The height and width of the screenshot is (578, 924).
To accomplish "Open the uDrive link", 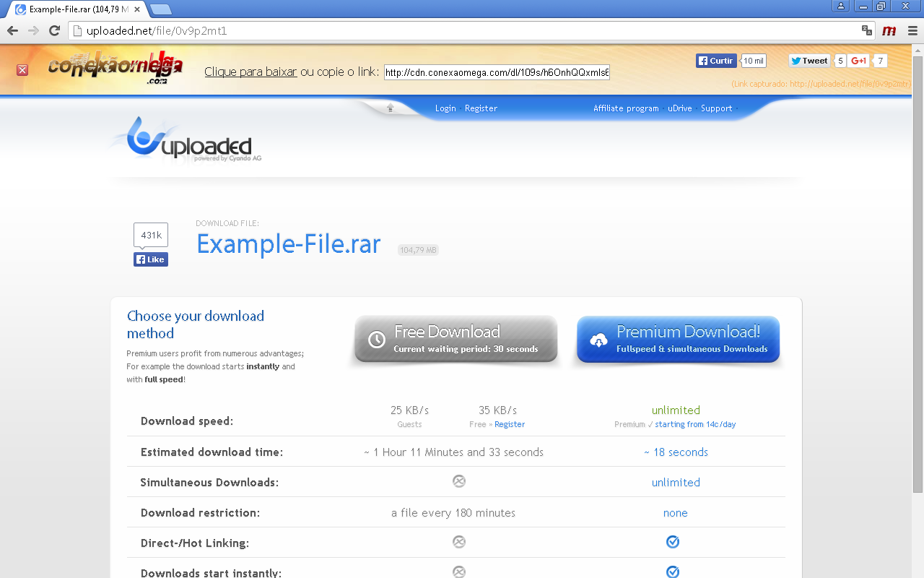I will pos(680,108).
